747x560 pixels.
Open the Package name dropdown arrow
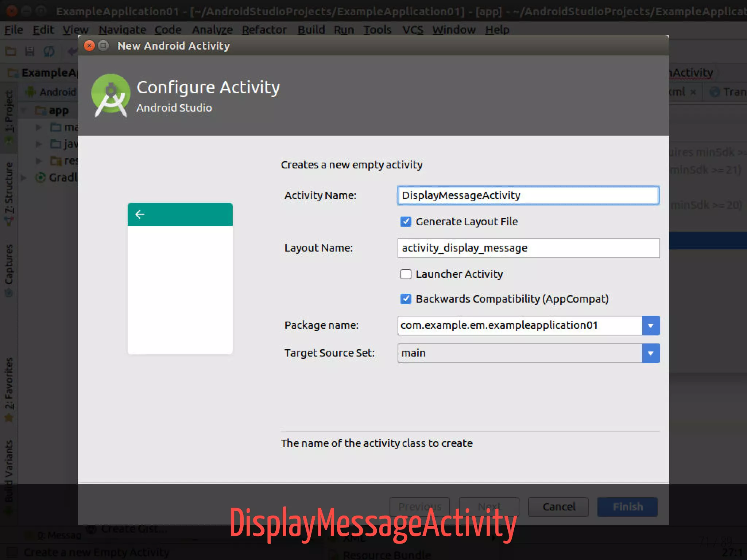coord(650,325)
